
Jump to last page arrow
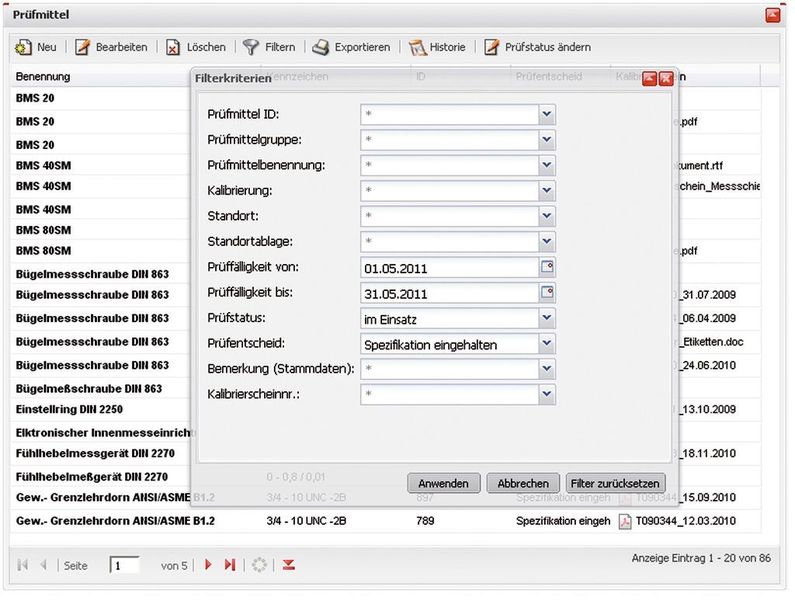click(230, 564)
